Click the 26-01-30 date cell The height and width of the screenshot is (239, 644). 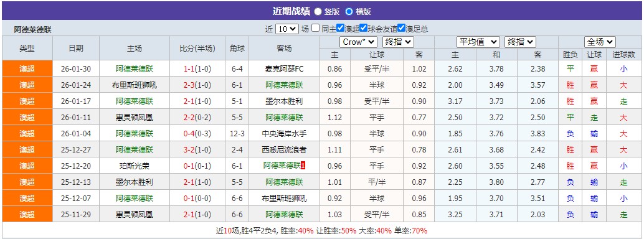[76, 69]
